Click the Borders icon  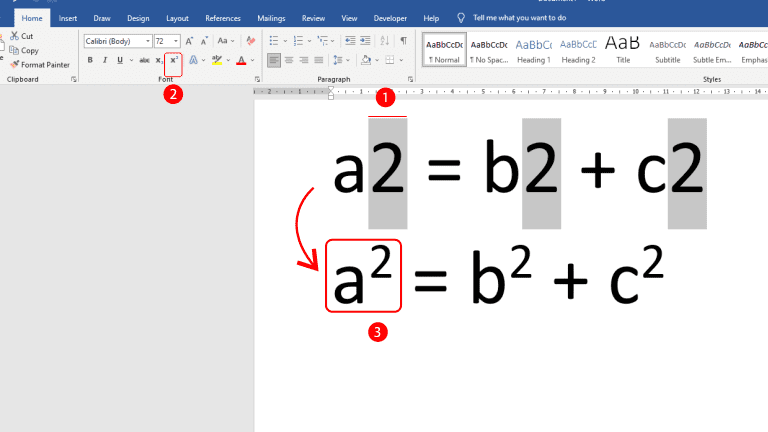(390, 60)
